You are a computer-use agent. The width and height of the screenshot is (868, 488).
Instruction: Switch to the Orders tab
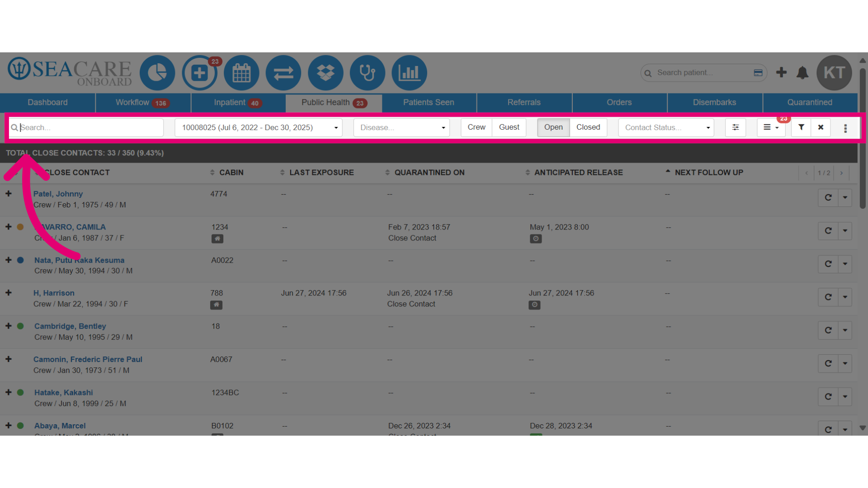click(x=619, y=103)
